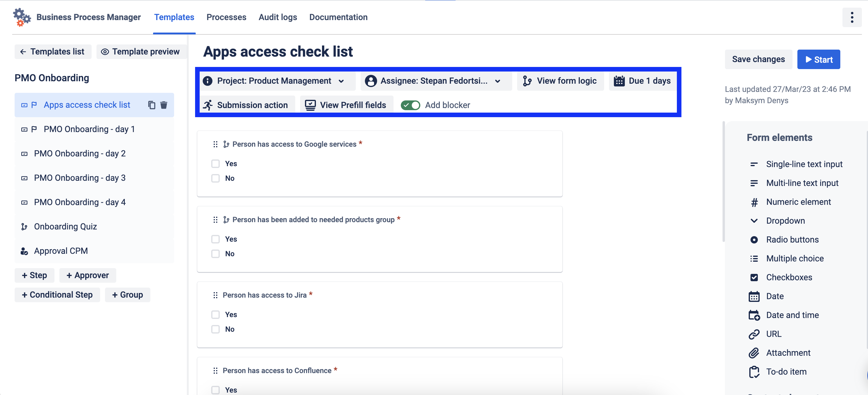Click the duplicate icon for Apps access check list
The image size is (868, 395).
(x=152, y=105)
